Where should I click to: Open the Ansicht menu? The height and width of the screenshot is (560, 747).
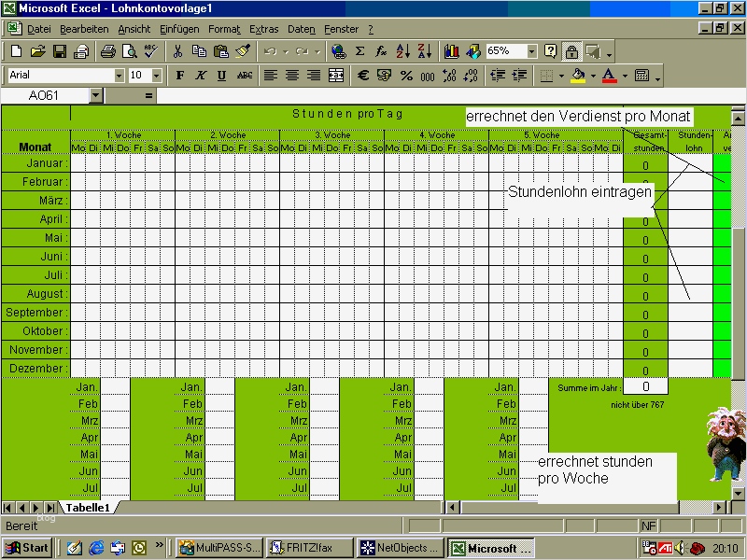coord(134,30)
